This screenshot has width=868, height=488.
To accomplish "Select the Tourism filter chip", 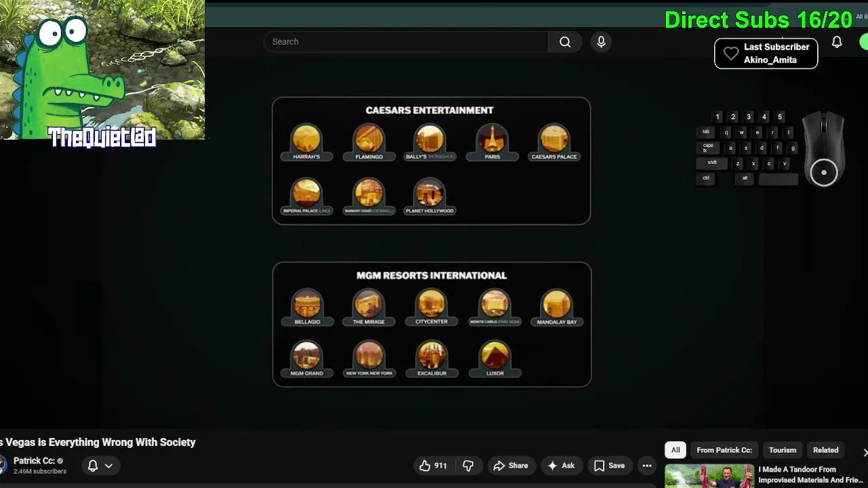I will pyautogui.click(x=783, y=450).
